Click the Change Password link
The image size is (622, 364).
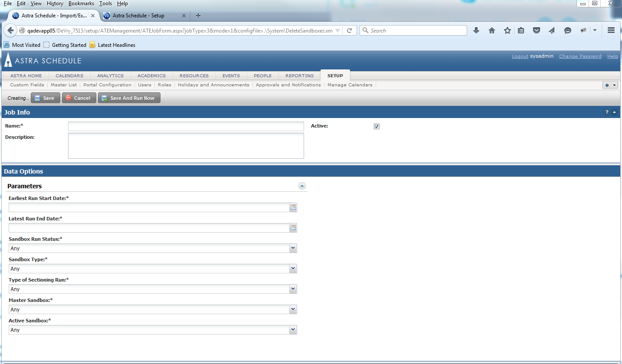pos(580,56)
